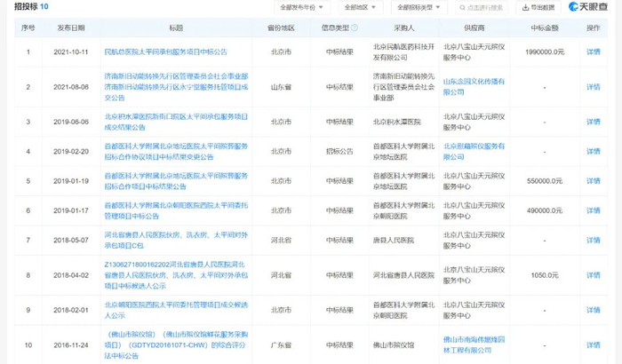The height and width of the screenshot is (364, 622).
Task: Click 详情 for the 2019-01-17 row
Action: pos(594,210)
